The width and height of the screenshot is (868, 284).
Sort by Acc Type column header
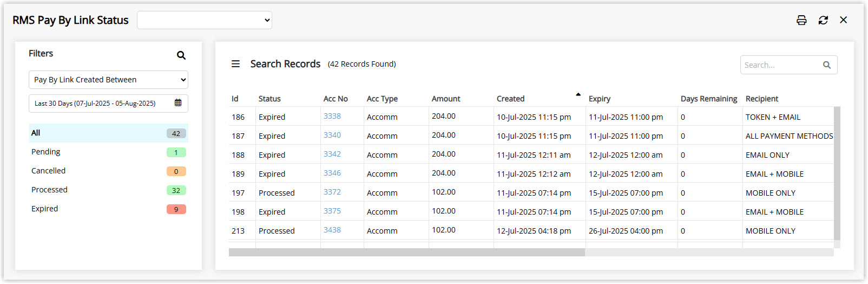click(382, 99)
